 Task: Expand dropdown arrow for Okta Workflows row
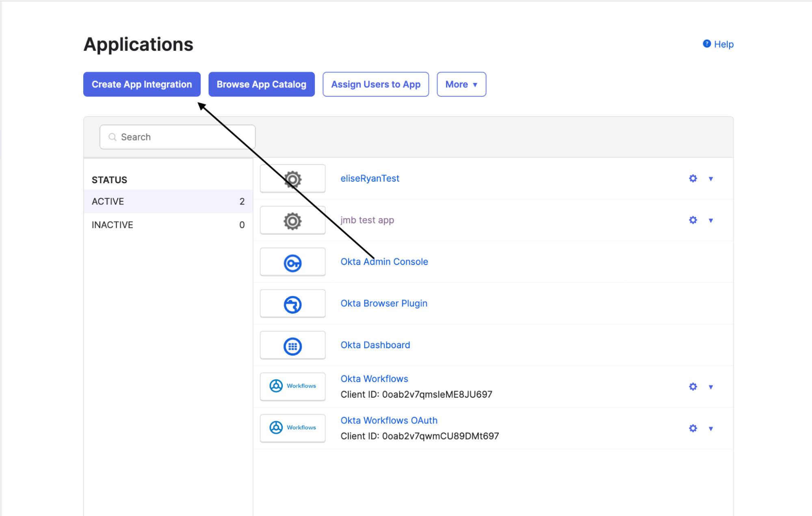click(x=711, y=387)
